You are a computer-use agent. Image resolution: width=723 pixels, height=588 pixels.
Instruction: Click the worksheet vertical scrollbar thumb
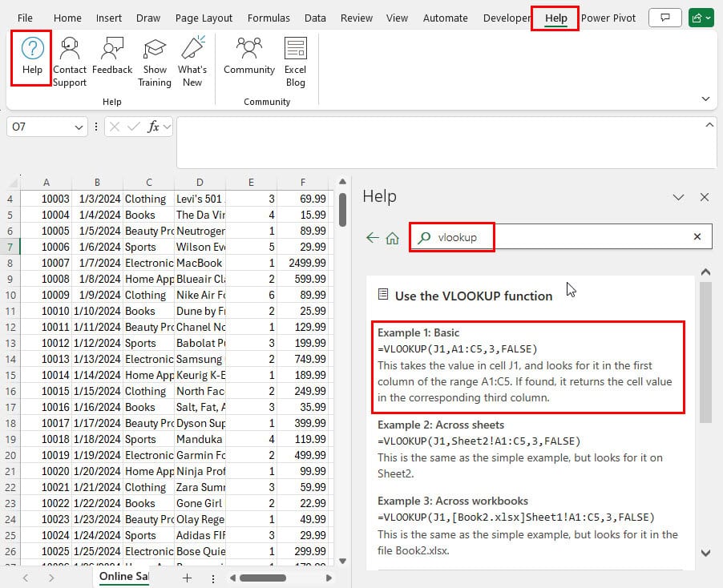click(342, 210)
